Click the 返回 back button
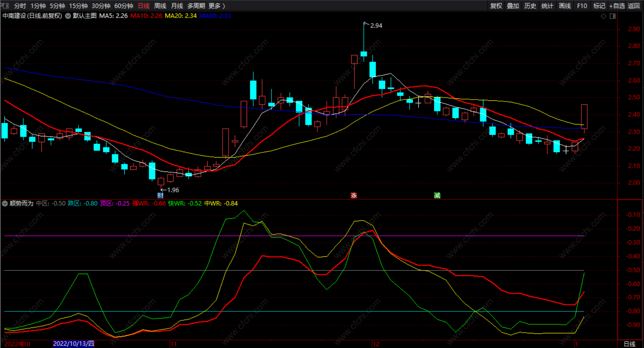 tap(634, 6)
